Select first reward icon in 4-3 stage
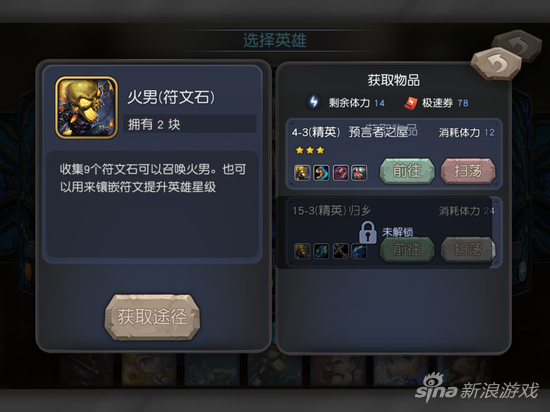This screenshot has height=412, width=550. (x=302, y=173)
